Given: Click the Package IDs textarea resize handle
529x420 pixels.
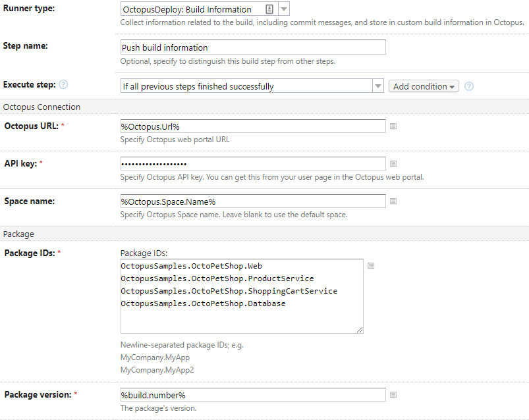Looking at the screenshot, I should [360, 330].
